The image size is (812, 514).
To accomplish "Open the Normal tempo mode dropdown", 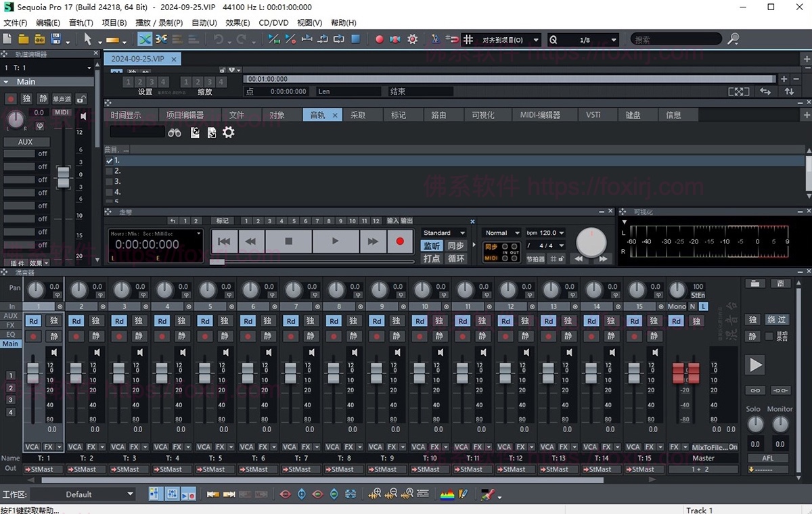I will tap(501, 232).
